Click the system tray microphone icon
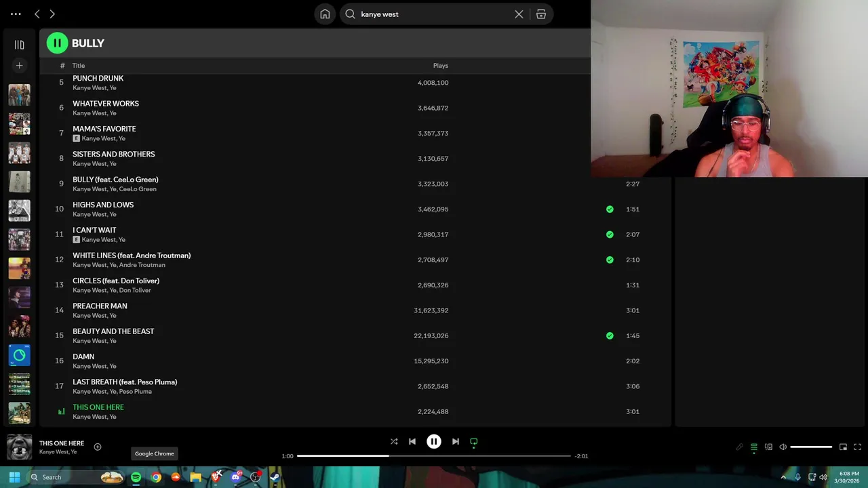Screen dimensions: 868x488 [797, 477]
